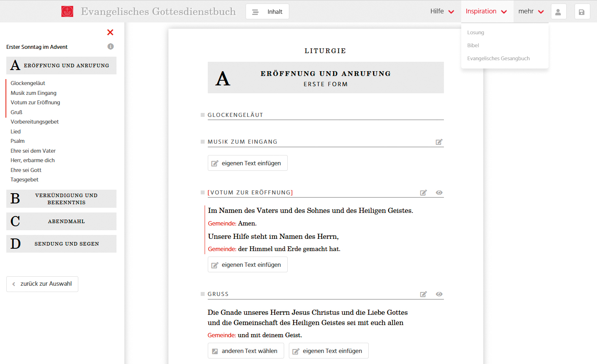Click the Votum zur Eröffnung square marker
The width and height of the screenshot is (597, 364).
click(203, 192)
